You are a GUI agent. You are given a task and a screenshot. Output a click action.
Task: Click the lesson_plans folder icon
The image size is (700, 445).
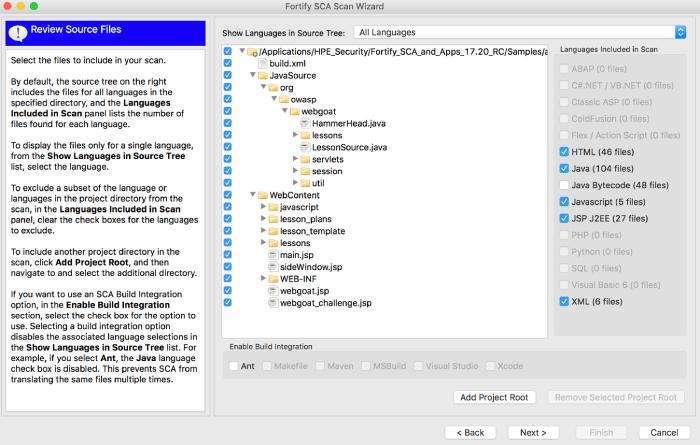click(x=274, y=219)
